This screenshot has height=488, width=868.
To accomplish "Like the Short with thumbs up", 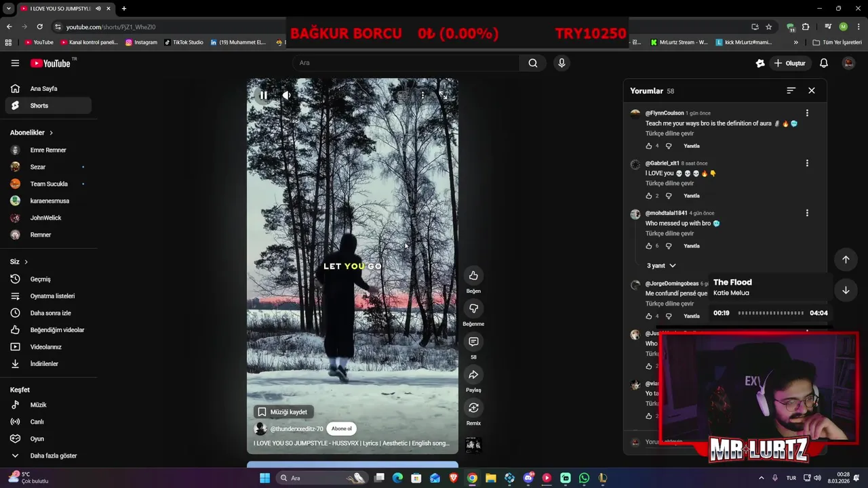I will 473,275.
